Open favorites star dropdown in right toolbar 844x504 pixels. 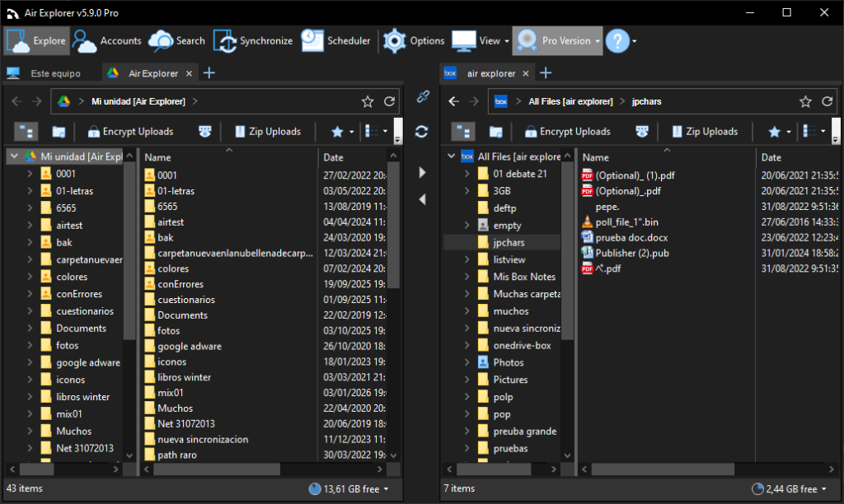point(780,131)
